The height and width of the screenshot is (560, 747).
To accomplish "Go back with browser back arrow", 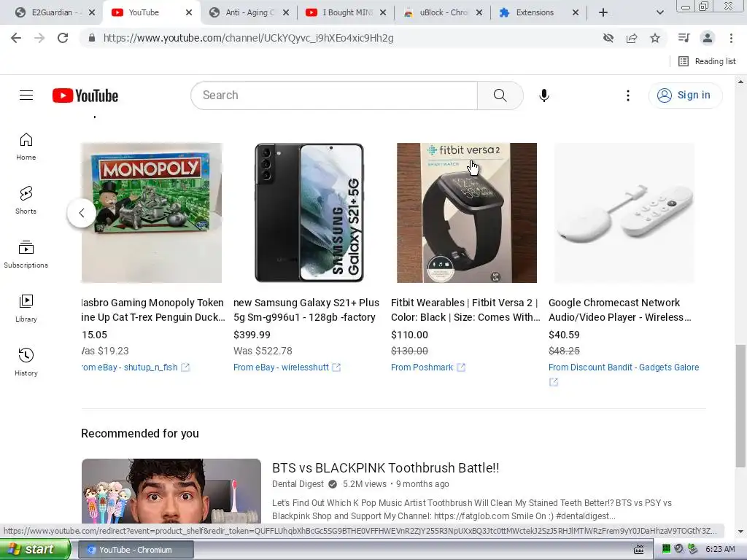I will click(16, 38).
